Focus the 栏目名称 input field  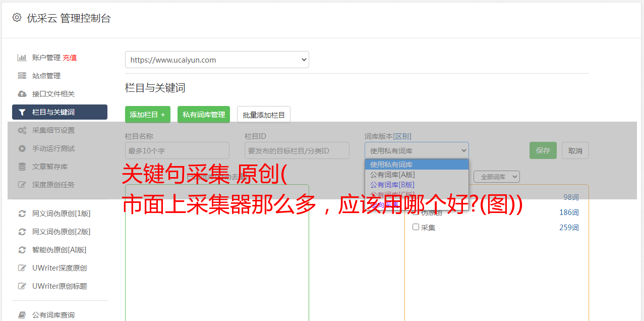pyautogui.click(x=177, y=150)
